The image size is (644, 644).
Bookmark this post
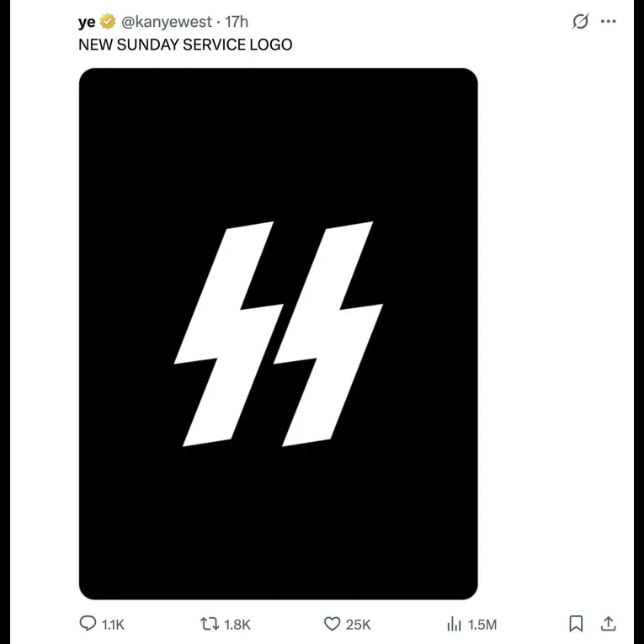(x=576, y=624)
